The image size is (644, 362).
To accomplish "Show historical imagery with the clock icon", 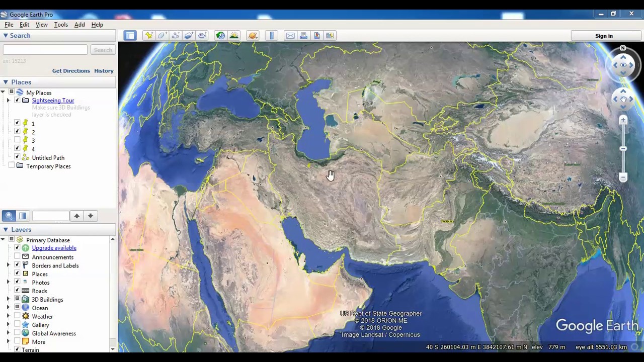I will (x=220, y=36).
